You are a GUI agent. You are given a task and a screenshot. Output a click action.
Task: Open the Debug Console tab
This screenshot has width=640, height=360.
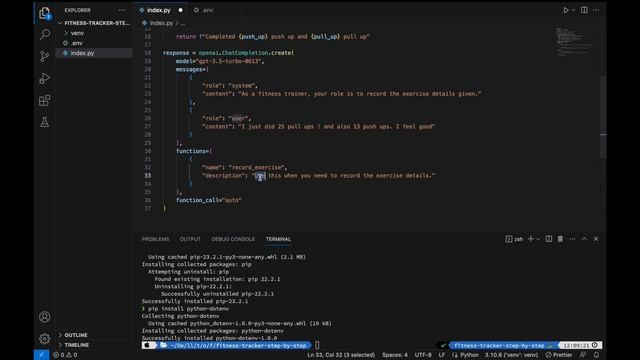tap(233, 239)
